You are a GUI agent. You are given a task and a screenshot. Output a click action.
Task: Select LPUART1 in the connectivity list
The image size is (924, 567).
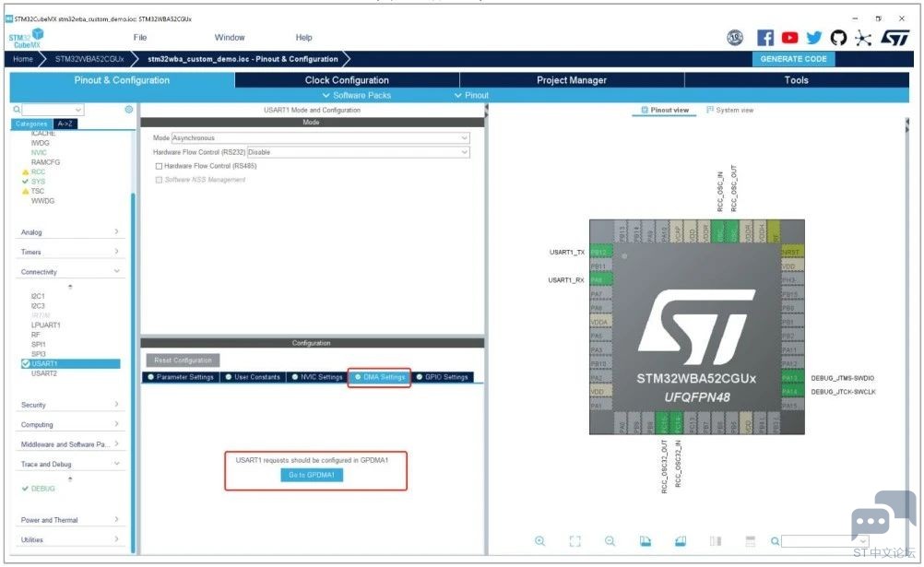pyautogui.click(x=46, y=325)
